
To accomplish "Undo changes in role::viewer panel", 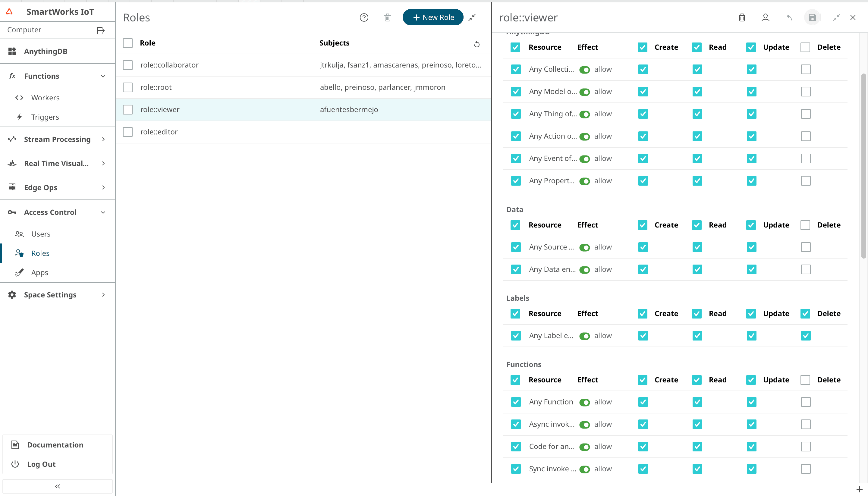I will click(789, 17).
